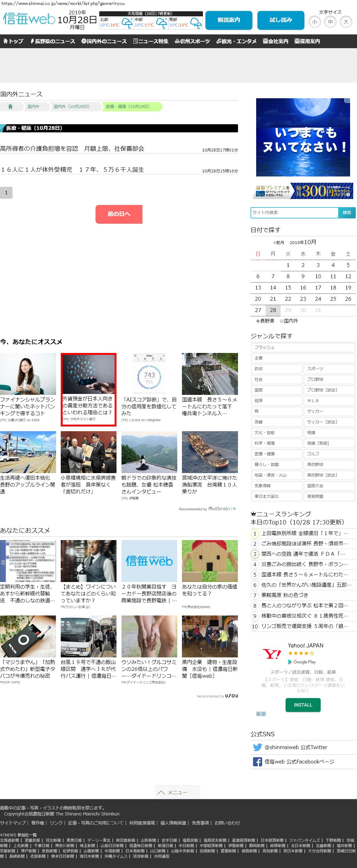
Task: Click the 前の日へ button
Action: tap(119, 214)
